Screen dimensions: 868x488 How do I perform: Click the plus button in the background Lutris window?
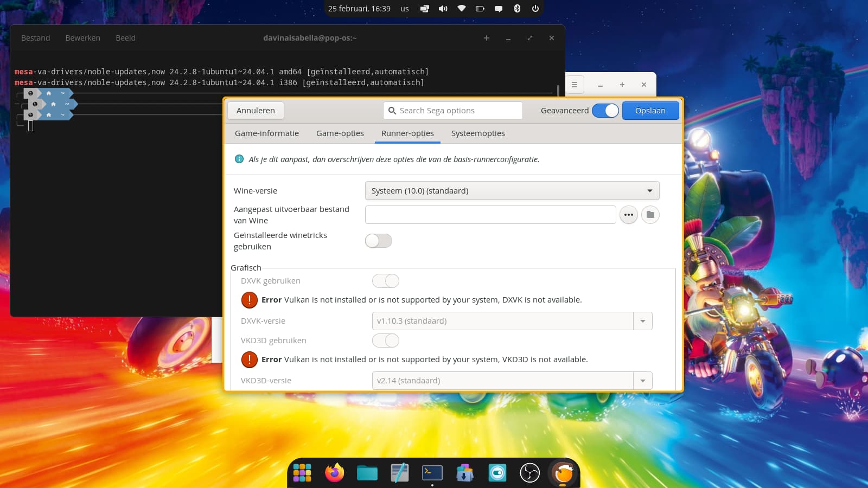pos(622,85)
